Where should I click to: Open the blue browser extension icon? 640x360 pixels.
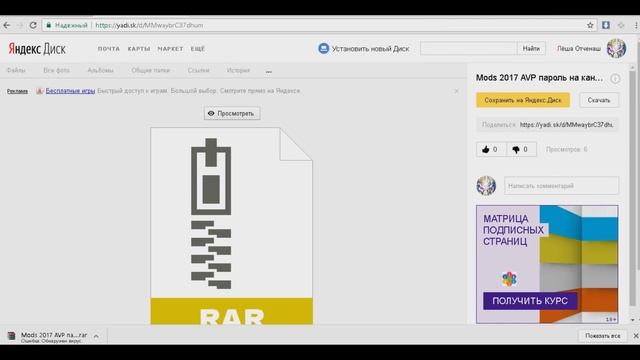tap(606, 25)
